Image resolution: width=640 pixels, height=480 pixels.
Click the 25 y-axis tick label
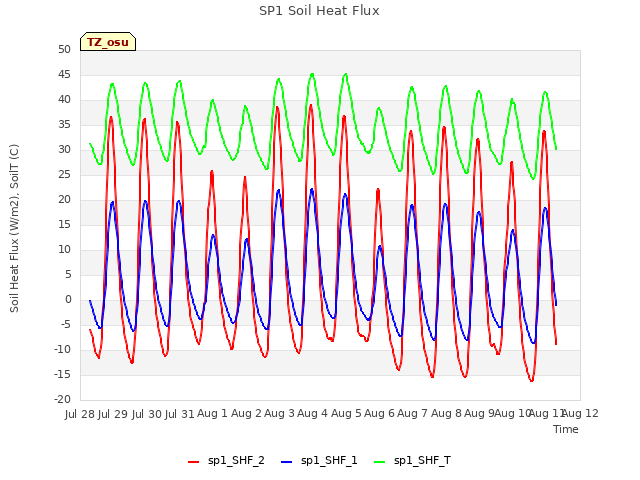coord(64,175)
